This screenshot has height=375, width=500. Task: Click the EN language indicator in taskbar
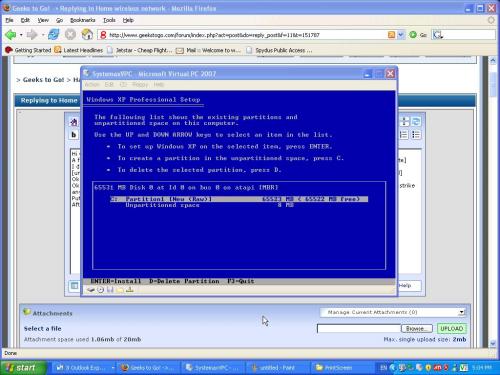click(383, 368)
